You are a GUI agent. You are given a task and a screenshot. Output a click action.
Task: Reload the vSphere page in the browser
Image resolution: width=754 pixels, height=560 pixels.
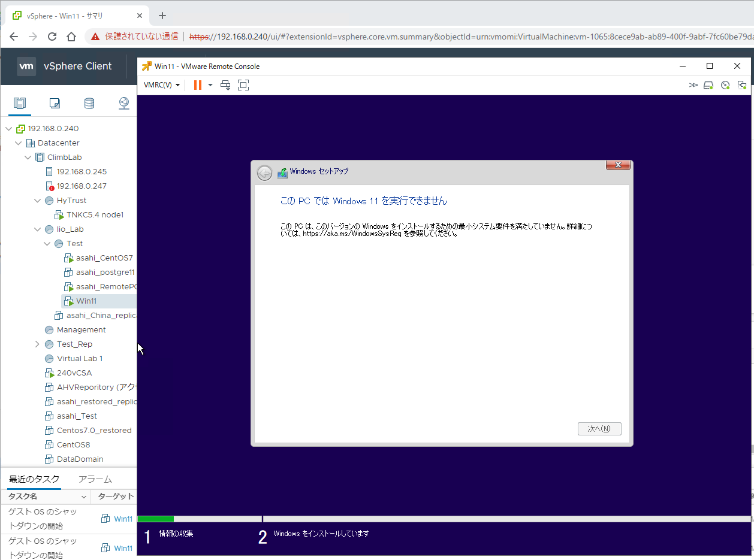52,37
